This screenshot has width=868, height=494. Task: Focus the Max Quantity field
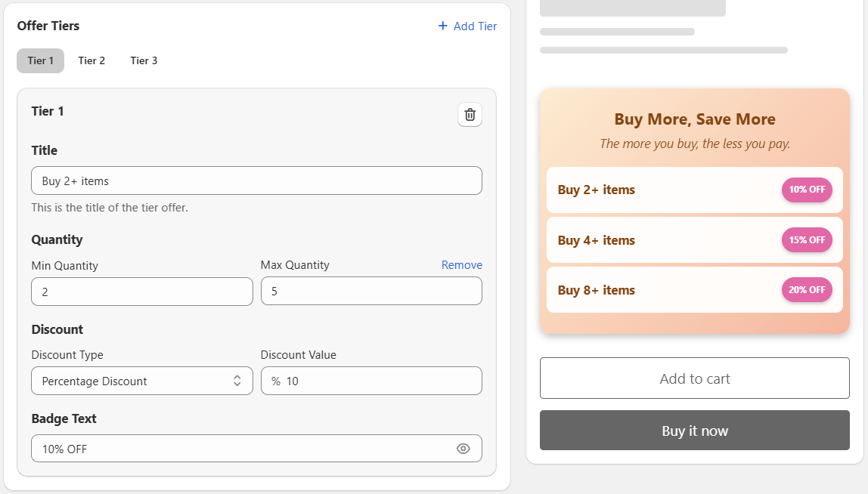(371, 291)
